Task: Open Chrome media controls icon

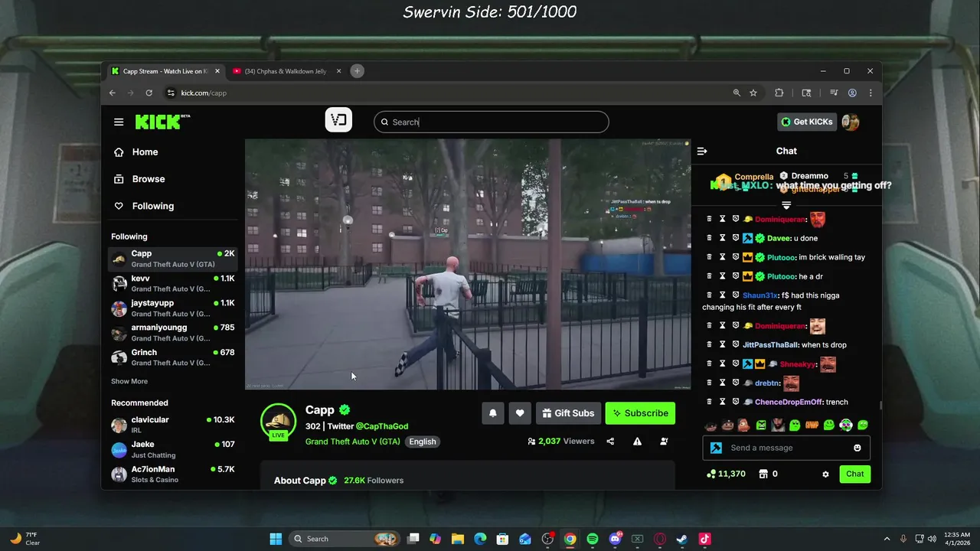Action: pos(834,93)
